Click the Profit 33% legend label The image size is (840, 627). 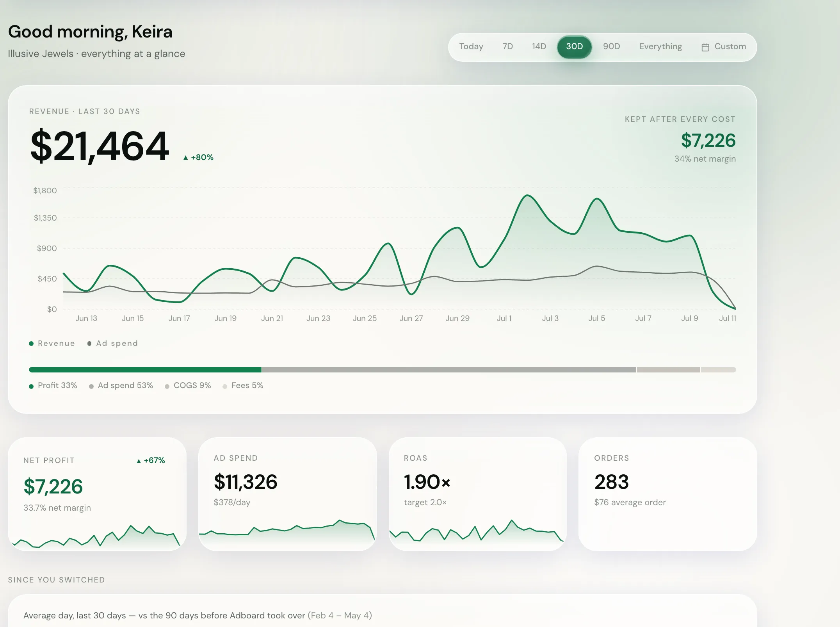(53, 385)
